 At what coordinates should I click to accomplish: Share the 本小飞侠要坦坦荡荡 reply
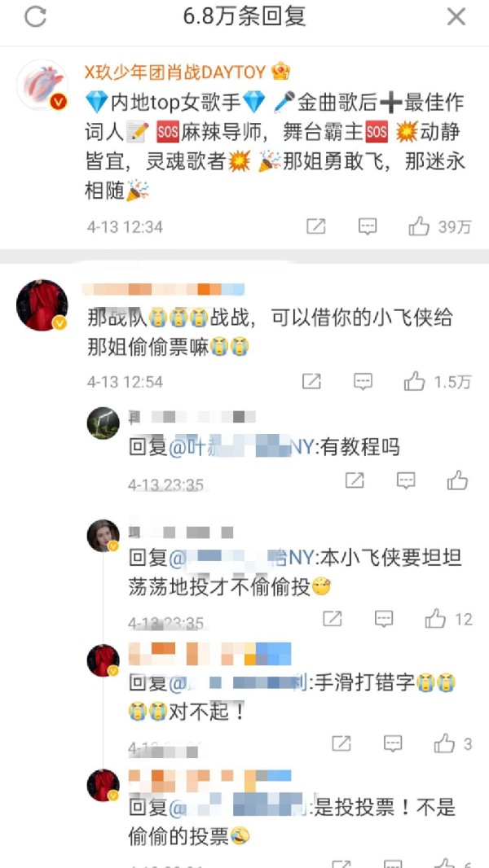pos(333,619)
